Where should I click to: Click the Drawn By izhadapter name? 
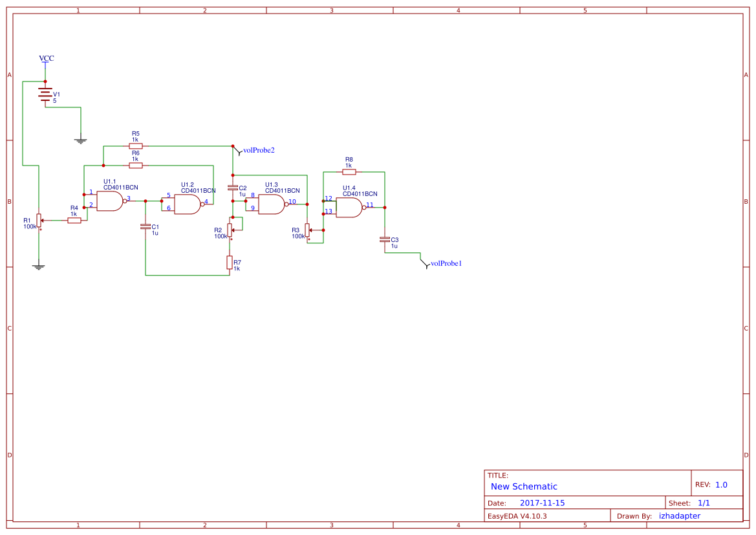tap(680, 516)
